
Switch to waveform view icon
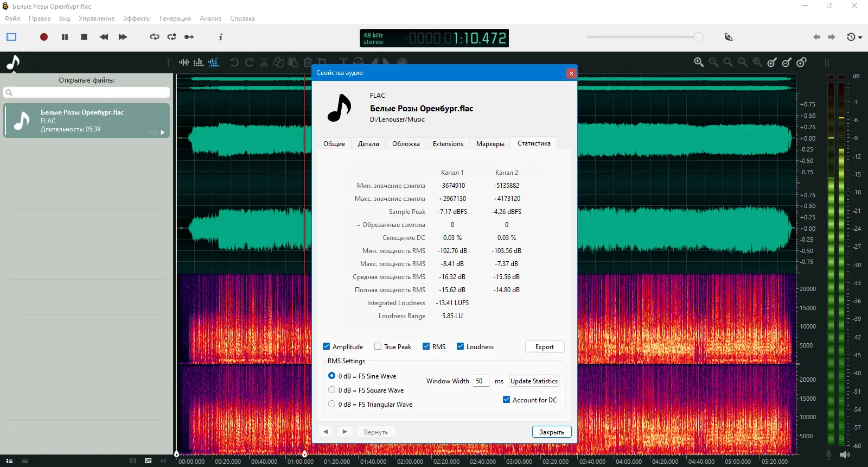point(184,62)
